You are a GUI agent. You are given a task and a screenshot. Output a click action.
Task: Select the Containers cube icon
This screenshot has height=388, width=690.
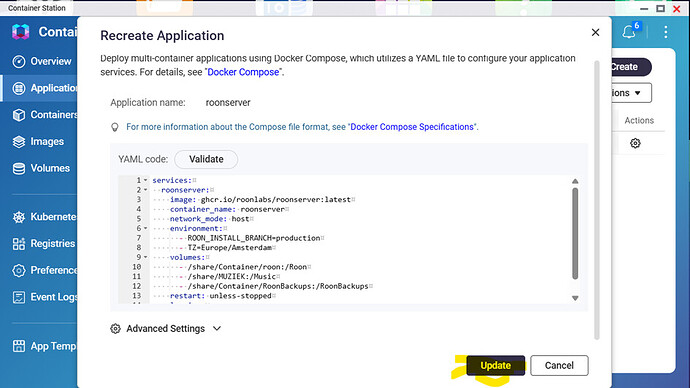18,115
